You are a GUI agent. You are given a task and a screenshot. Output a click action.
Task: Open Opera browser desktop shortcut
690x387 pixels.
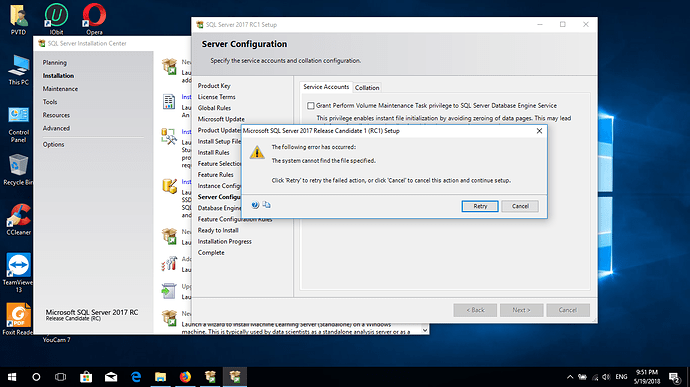(94, 19)
